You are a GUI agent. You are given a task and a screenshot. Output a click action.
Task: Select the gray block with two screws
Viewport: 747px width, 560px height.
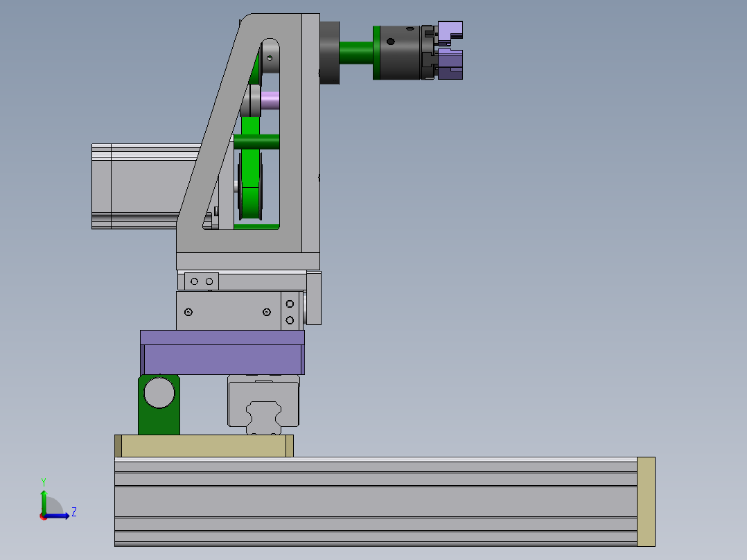coord(228,310)
